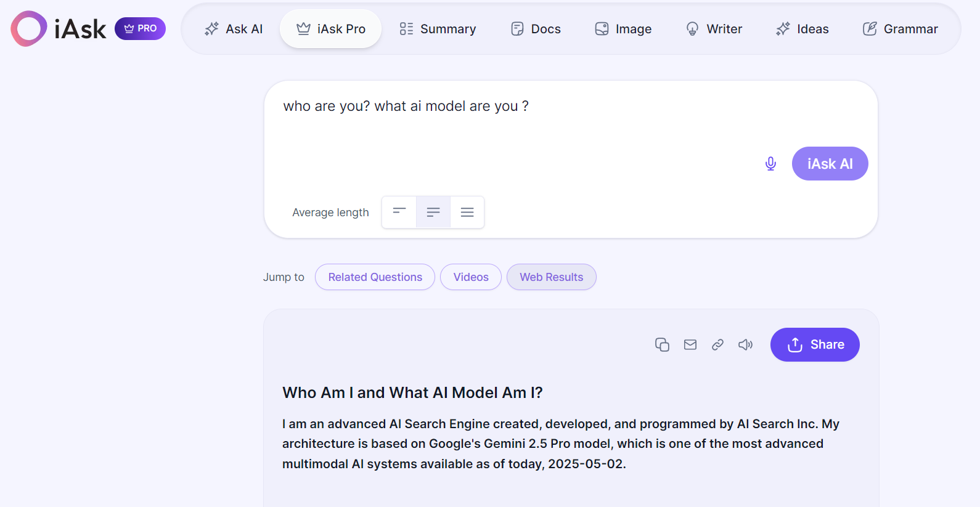
Task: Submit the question with iAsk AI button
Action: coord(830,163)
